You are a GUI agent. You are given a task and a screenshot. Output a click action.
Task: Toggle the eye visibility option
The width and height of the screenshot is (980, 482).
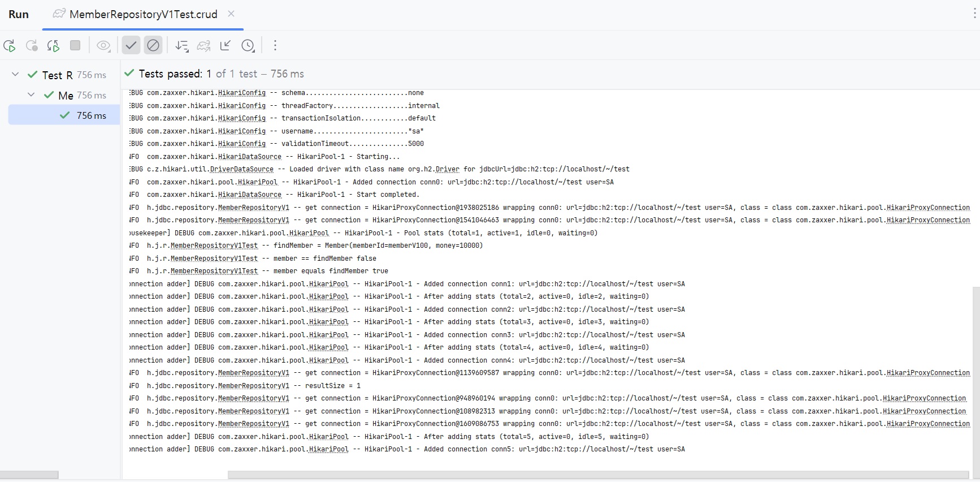[x=103, y=46]
